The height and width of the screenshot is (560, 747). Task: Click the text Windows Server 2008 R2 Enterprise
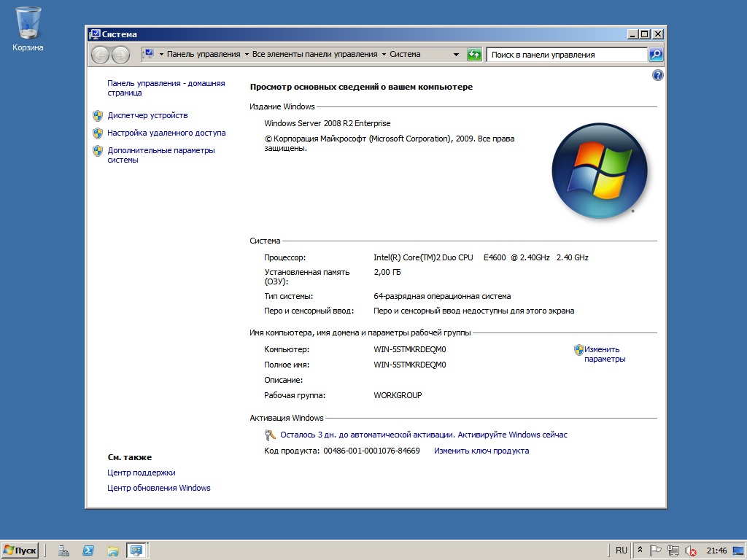[328, 123]
